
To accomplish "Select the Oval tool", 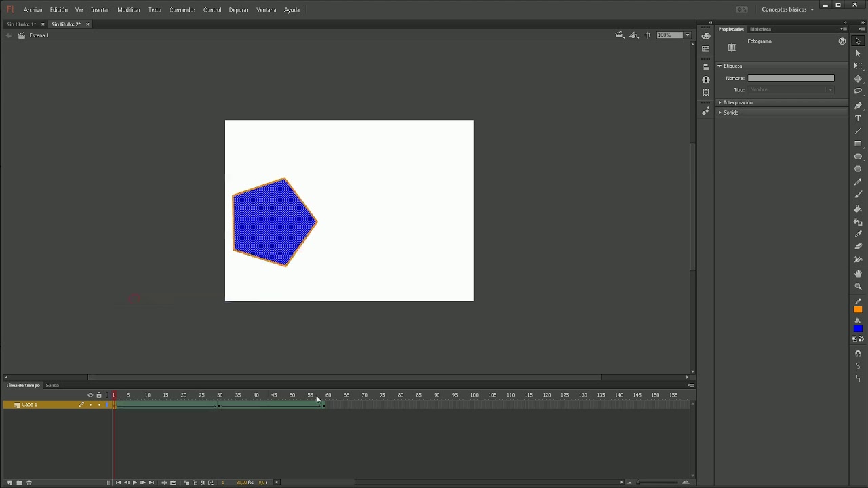I will point(858,157).
